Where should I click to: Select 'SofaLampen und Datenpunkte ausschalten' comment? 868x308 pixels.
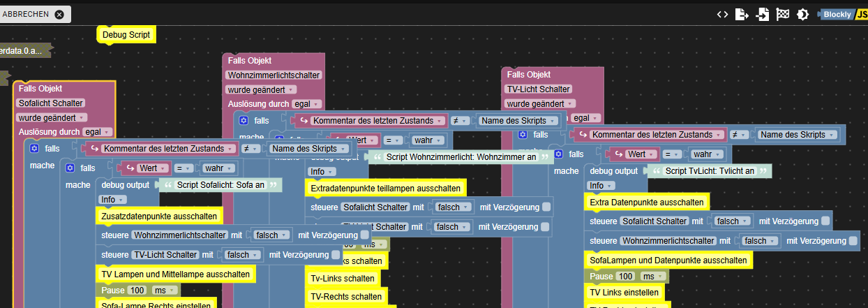(x=668, y=260)
